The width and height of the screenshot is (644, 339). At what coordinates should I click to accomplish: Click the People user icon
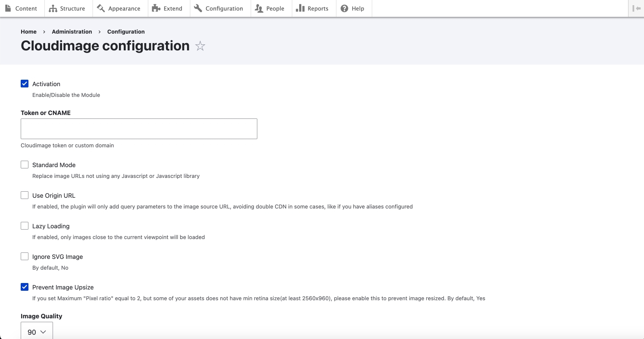click(x=259, y=9)
